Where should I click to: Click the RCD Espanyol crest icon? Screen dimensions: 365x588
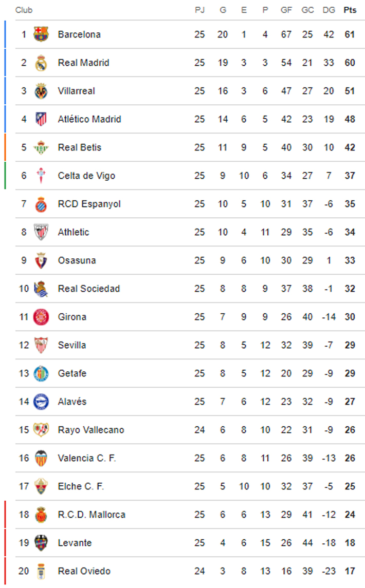pyautogui.click(x=41, y=204)
